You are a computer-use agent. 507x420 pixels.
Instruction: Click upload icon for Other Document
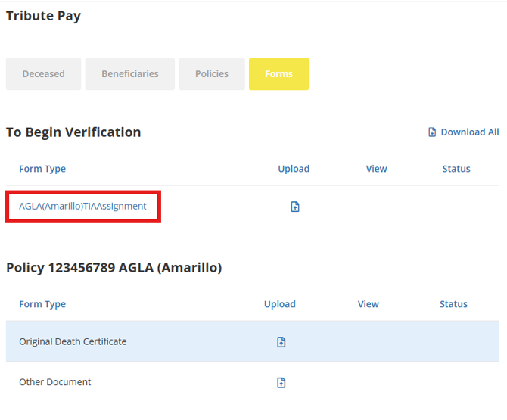click(281, 383)
